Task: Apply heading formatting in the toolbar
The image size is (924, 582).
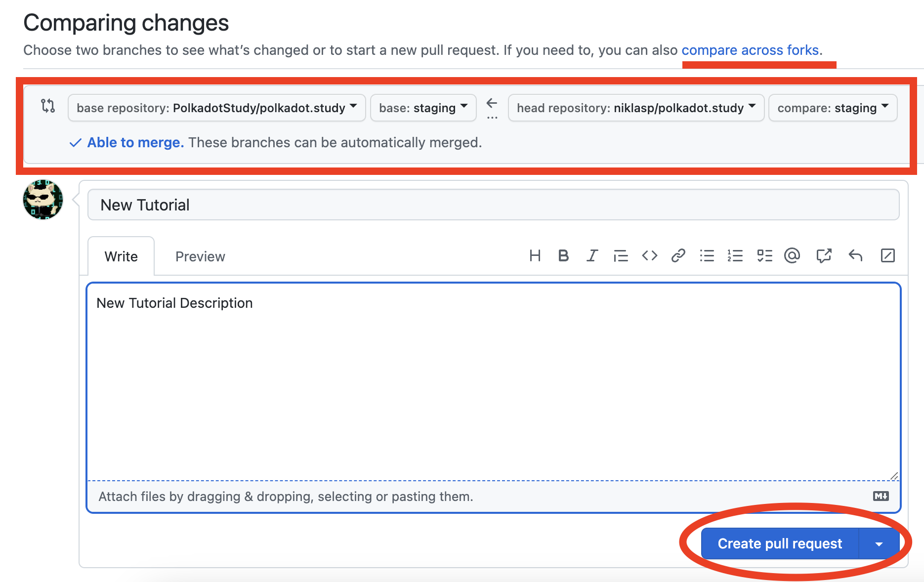Action: 535,256
